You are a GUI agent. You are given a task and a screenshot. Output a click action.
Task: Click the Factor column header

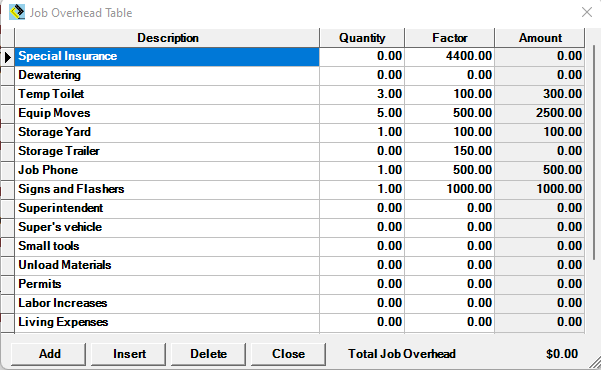450,38
